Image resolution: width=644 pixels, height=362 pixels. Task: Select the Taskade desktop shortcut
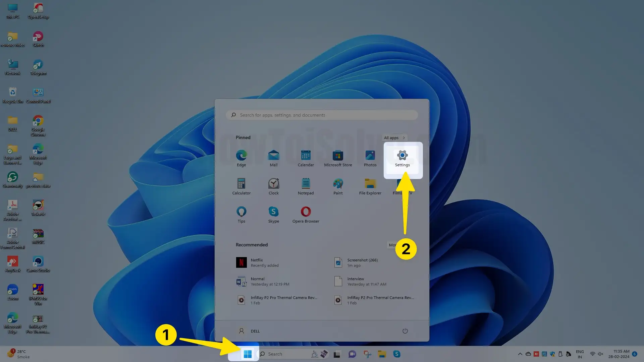38,208
